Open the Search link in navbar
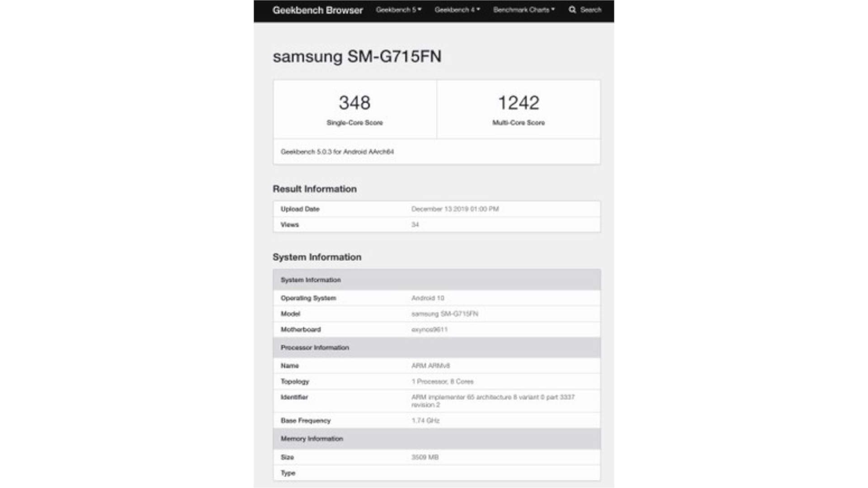 tap(590, 9)
